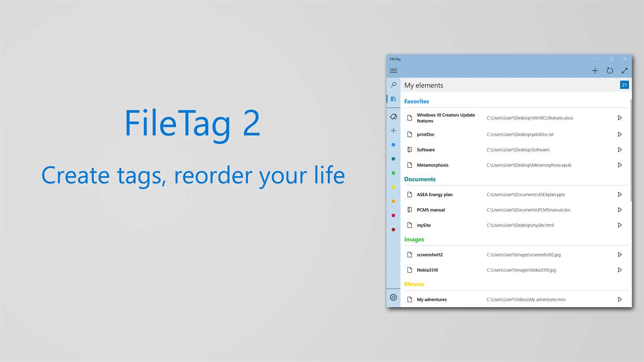This screenshot has height=362, width=644.
Task: Click path C:\Users\User1\Desktop\Win10CUfeatures.docx
Action: coord(530,118)
